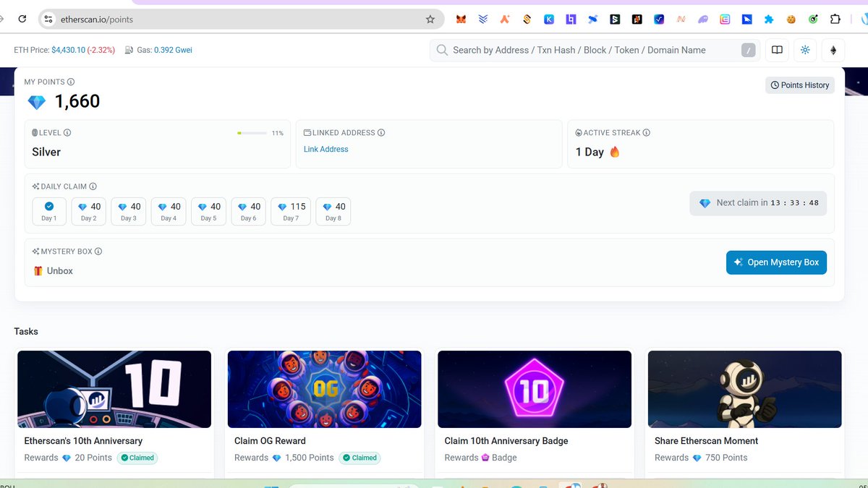Screen dimensions: 868x488
Task: Select the Day 2 daily claim box
Action: [x=89, y=212]
